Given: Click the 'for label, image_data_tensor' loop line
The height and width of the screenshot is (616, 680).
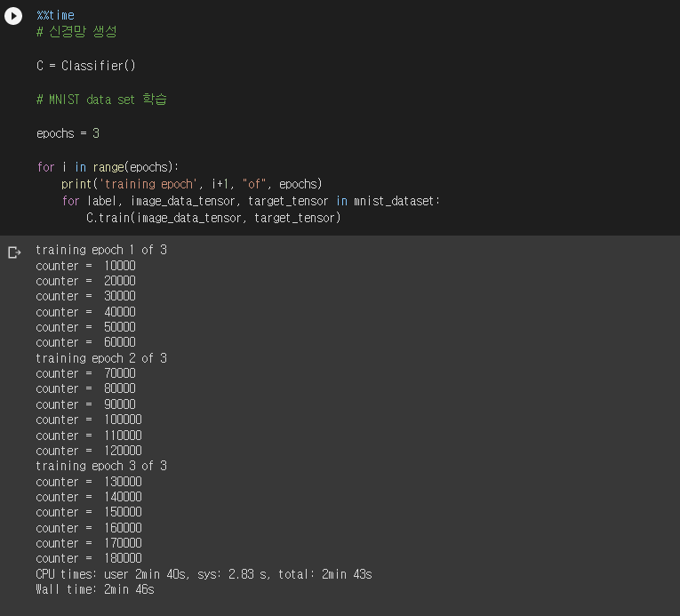Looking at the screenshot, I should point(251,201).
